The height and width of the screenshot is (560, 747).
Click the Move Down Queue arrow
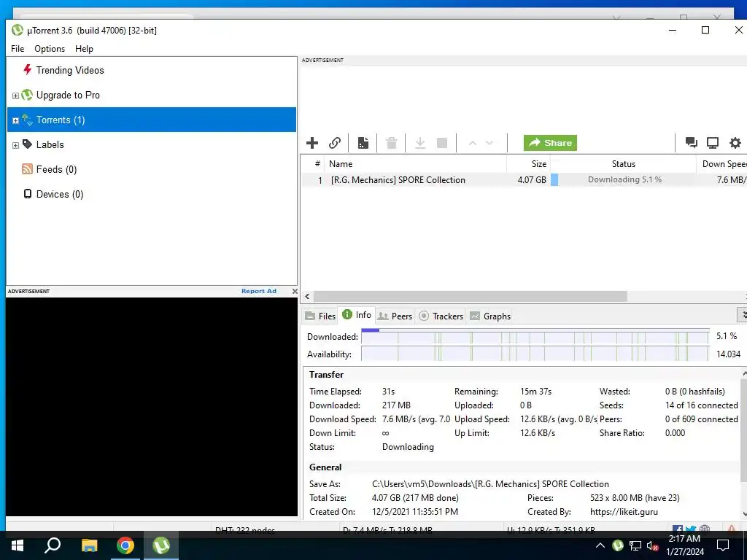pyautogui.click(x=489, y=143)
